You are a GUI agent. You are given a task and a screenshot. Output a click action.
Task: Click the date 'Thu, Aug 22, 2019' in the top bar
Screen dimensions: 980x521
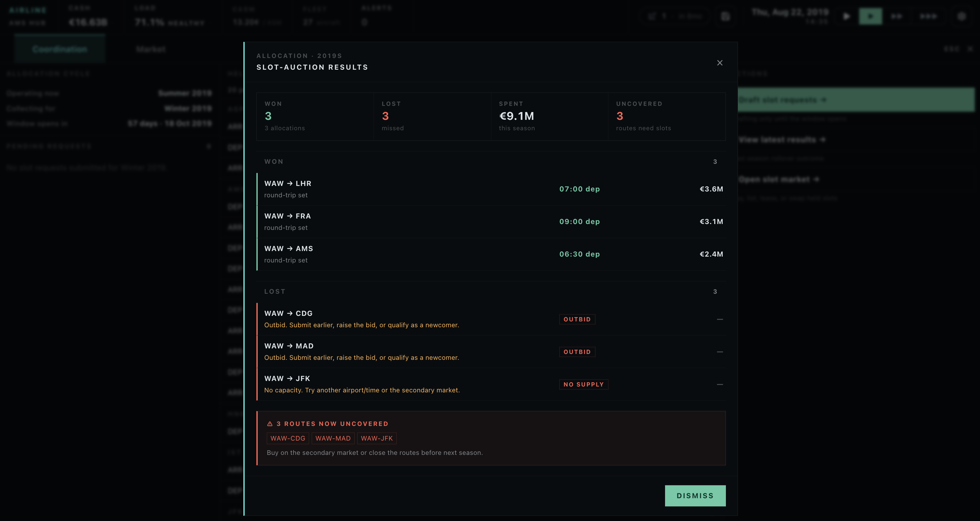(x=790, y=13)
